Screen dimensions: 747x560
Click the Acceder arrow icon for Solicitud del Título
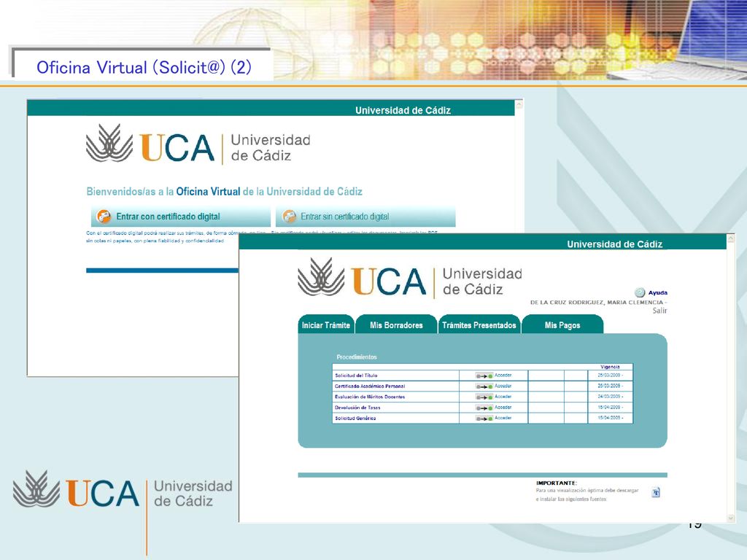click(484, 376)
